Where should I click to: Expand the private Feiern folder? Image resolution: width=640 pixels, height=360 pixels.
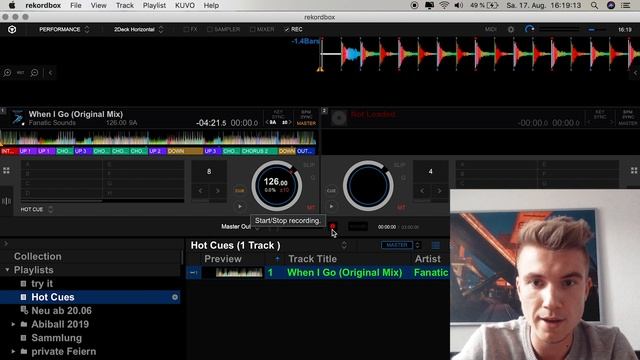click(x=13, y=351)
